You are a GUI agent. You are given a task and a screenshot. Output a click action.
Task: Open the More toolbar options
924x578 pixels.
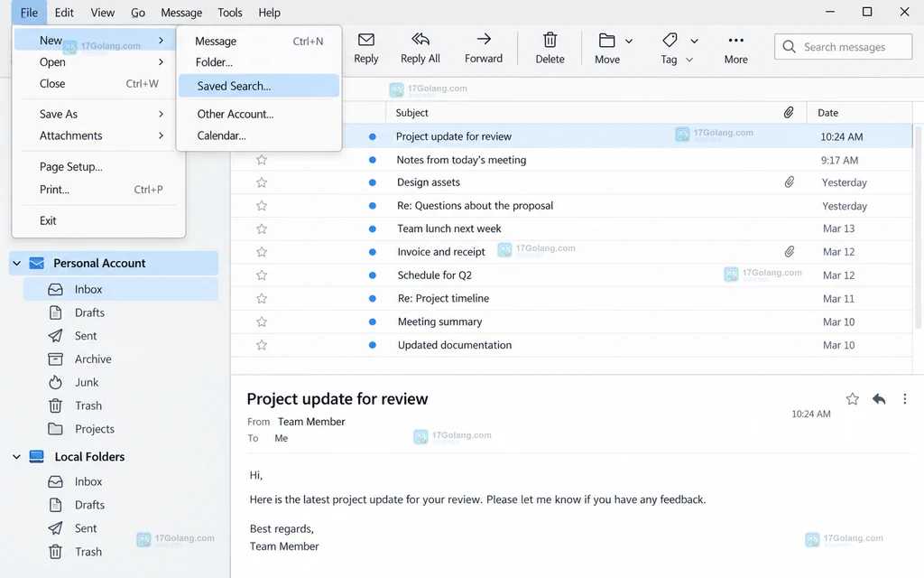click(736, 48)
